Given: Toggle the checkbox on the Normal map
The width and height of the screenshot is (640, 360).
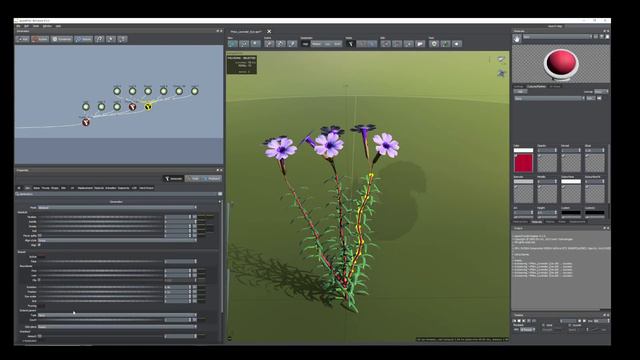Looking at the screenshot, I should [x=563, y=156].
